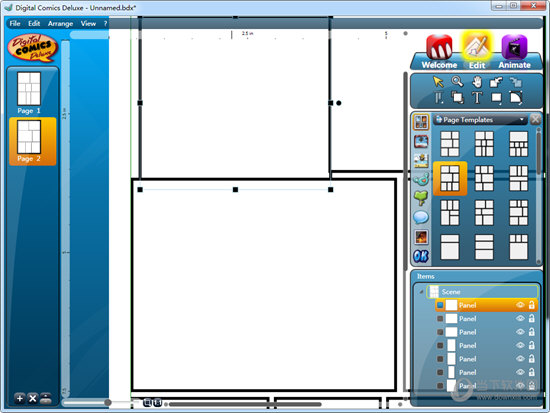Add a new page with plus button
The width and height of the screenshot is (550, 413).
point(20,398)
